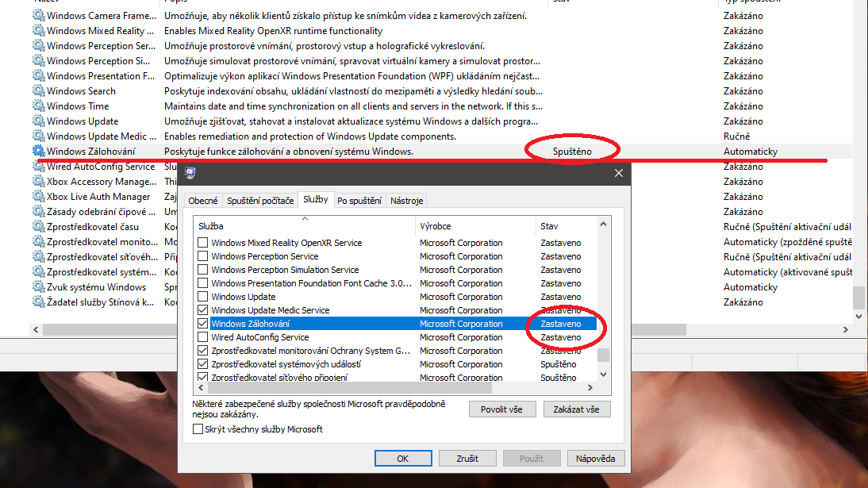Screen dimensions: 868x488
Task: Click Zrušit to cancel dialog
Action: pos(467,458)
